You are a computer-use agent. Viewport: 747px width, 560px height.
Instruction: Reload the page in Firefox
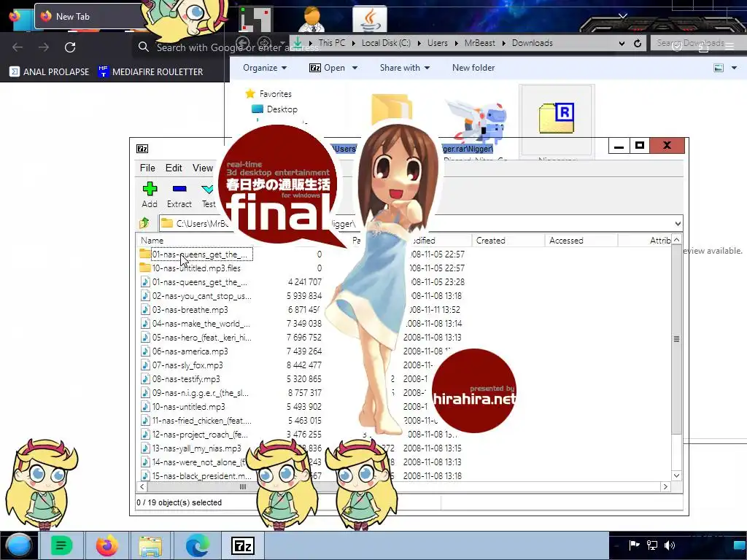tap(70, 47)
